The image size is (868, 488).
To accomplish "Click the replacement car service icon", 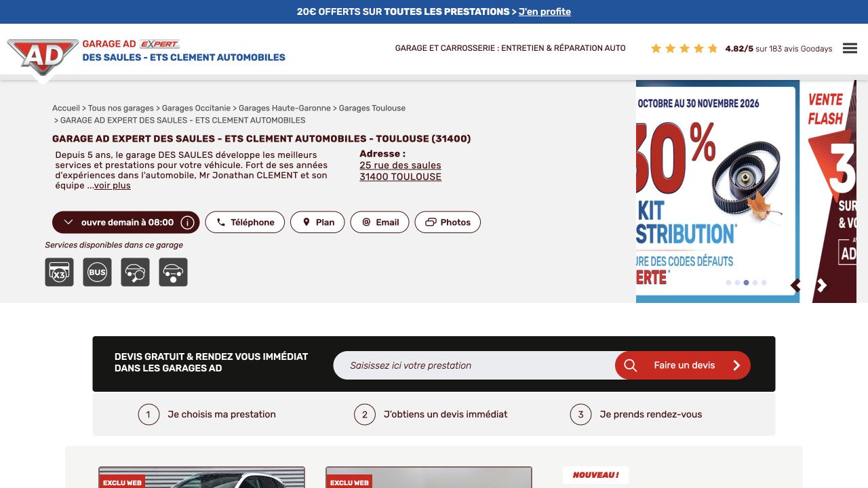I will tap(173, 272).
